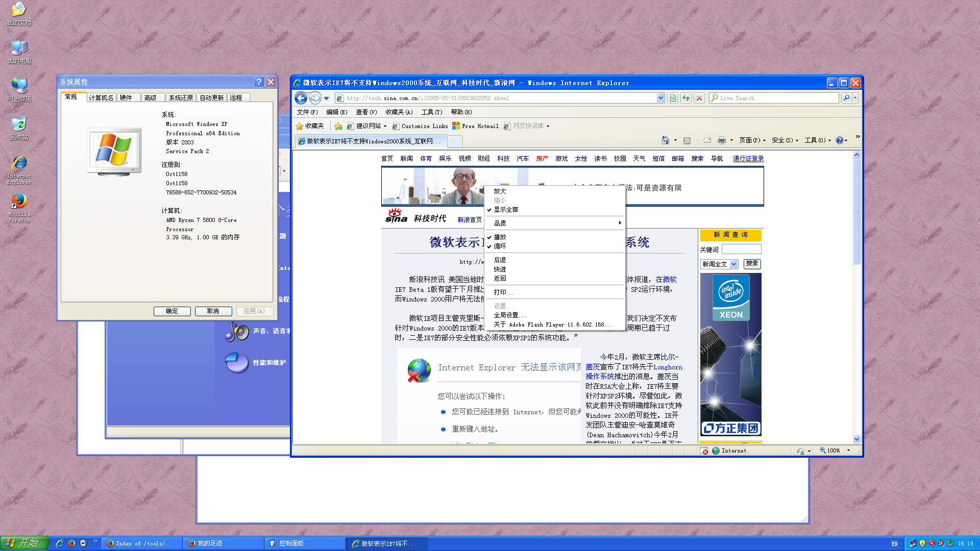The height and width of the screenshot is (551, 980).
Task: Expand the 安全(S) command bar menu
Action: tap(785, 140)
